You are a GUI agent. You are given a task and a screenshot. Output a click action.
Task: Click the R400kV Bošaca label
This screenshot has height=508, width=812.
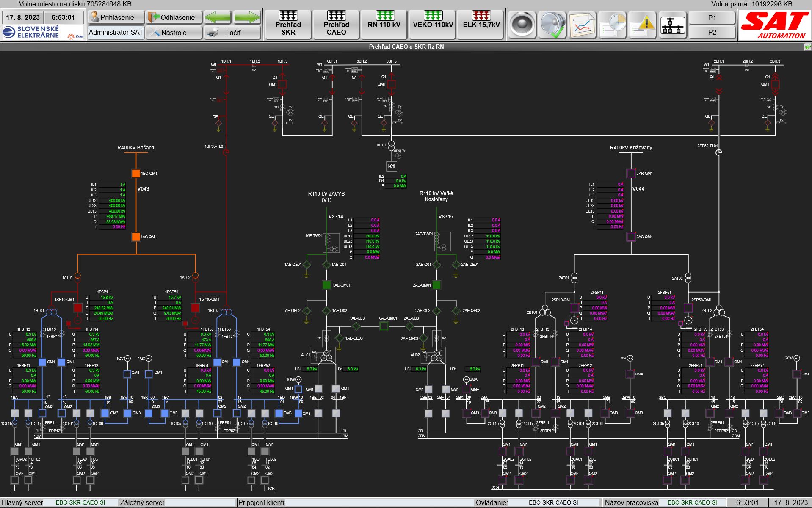[x=135, y=148]
